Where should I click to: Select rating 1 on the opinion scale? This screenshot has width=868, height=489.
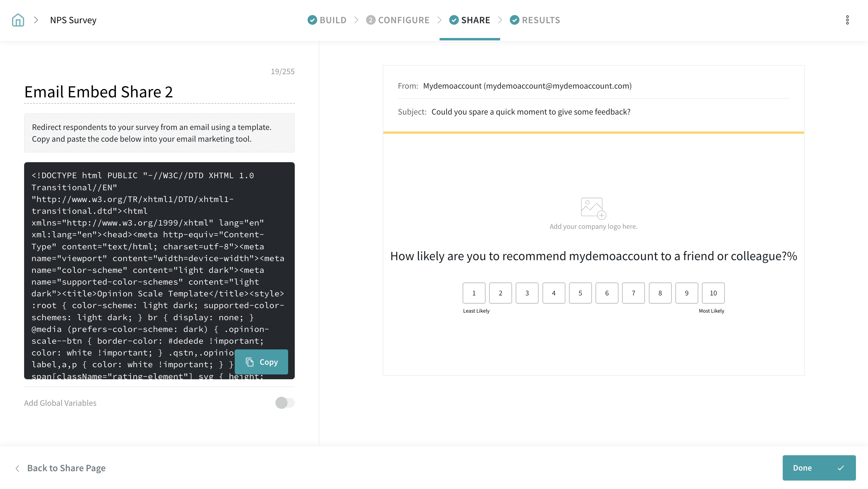pos(474,293)
